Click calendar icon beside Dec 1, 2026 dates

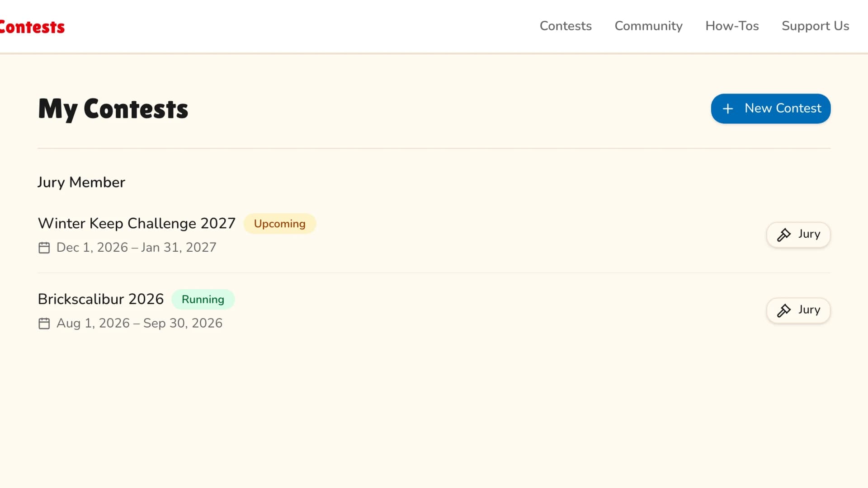pos(44,248)
